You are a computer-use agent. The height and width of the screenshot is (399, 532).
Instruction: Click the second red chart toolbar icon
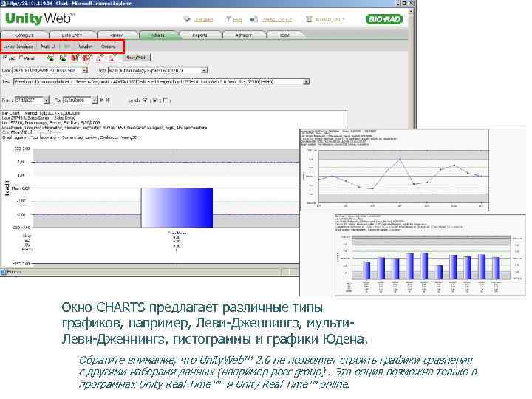tap(87, 58)
